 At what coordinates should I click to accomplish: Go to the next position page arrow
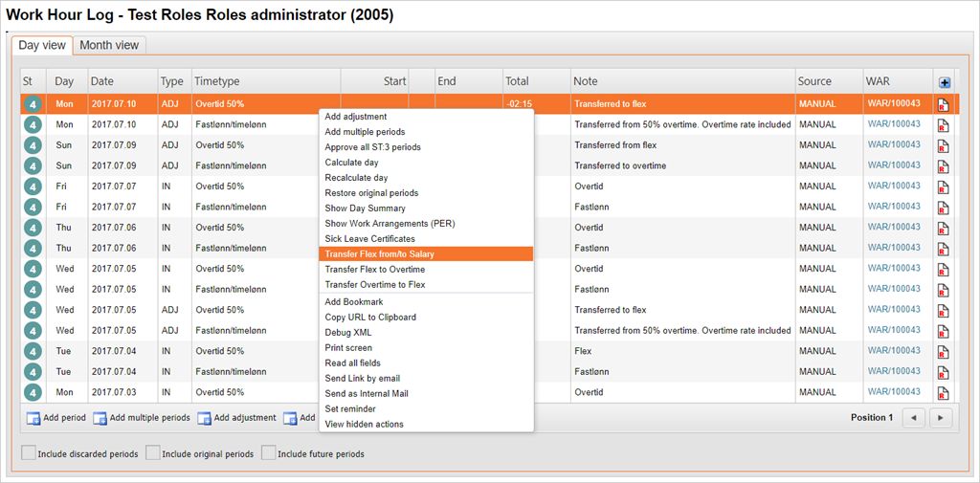[x=941, y=418]
